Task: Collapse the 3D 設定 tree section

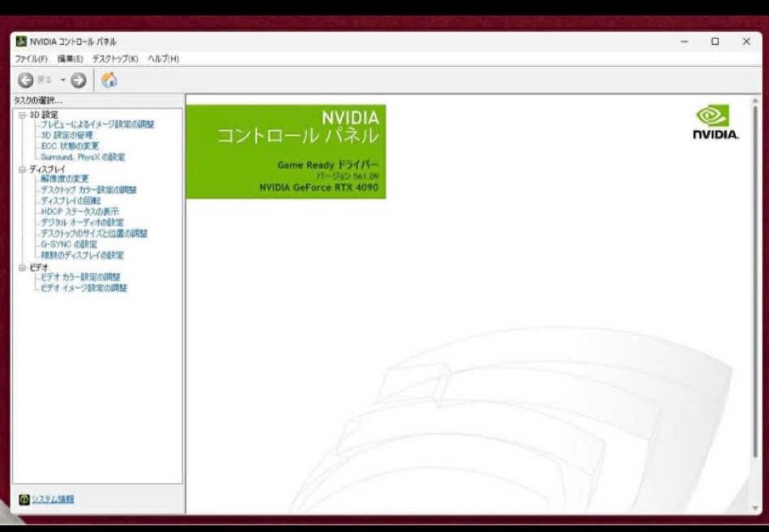Action: coord(22,115)
